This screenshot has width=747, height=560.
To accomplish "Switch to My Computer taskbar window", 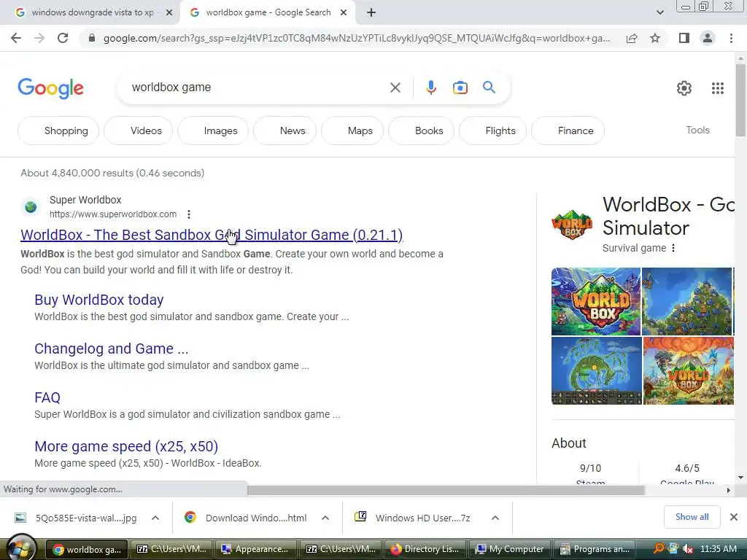I will 510,549.
